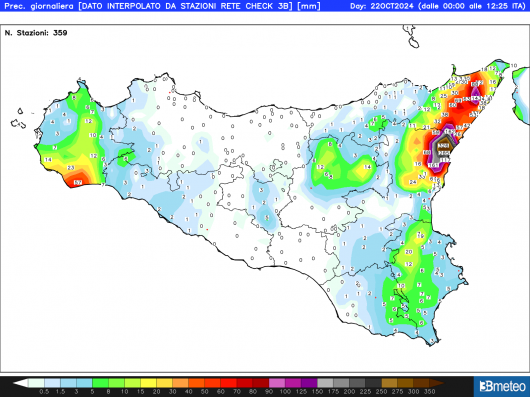Click the station reading 21 on map
Viewport: 530px width, 397px height.
(426, 127)
